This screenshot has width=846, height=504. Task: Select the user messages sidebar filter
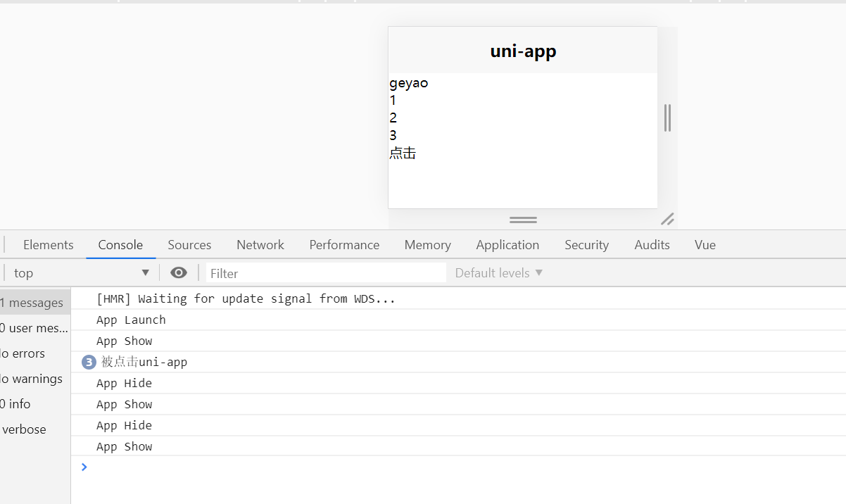pos(35,328)
